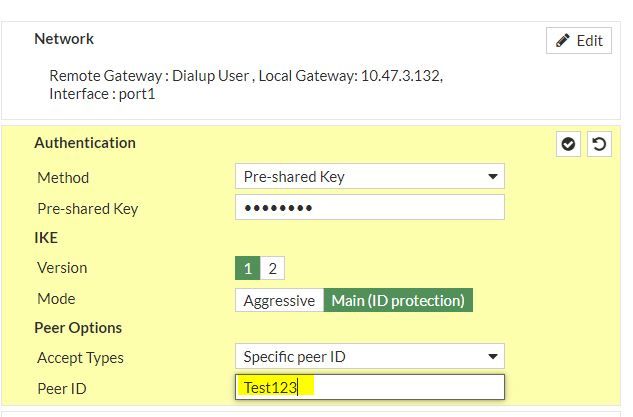
Task: Expand the Accept Types dropdown
Action: click(x=369, y=357)
